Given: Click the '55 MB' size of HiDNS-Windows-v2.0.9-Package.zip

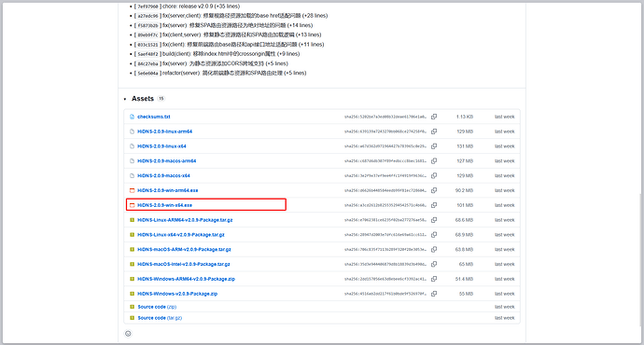Looking at the screenshot, I should point(466,294).
